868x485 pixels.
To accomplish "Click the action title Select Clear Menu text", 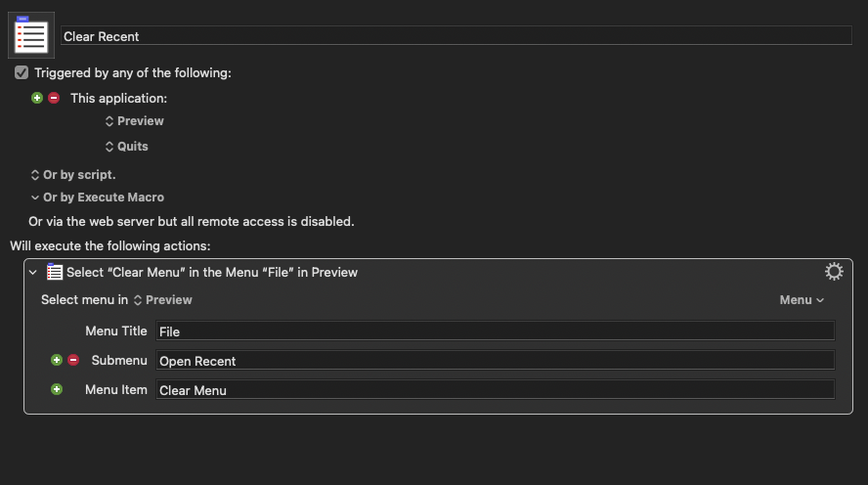I will pyautogui.click(x=212, y=273).
